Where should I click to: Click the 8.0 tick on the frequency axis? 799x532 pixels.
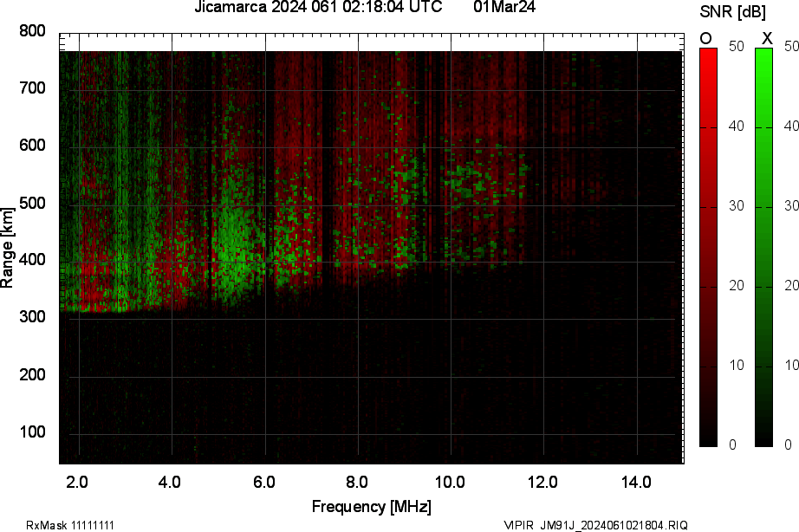click(x=357, y=482)
